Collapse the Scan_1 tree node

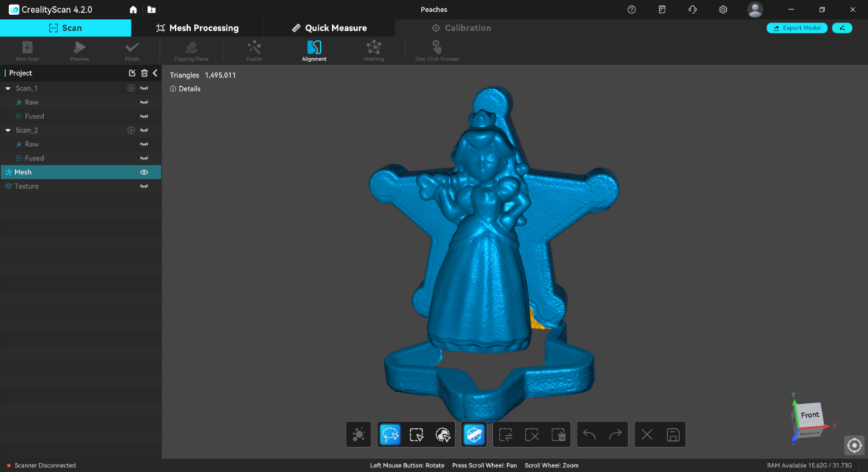pyautogui.click(x=8, y=88)
